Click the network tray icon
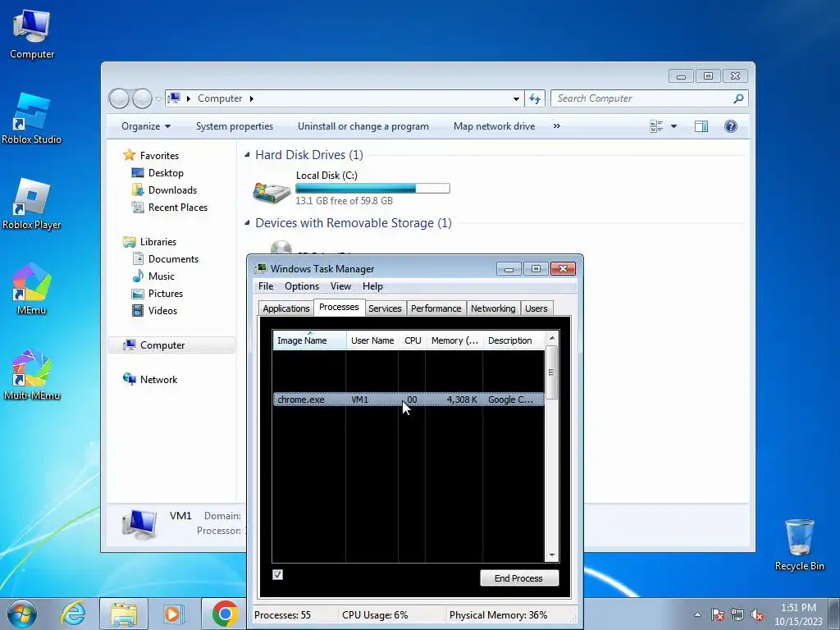This screenshot has height=630, width=840. (737, 615)
